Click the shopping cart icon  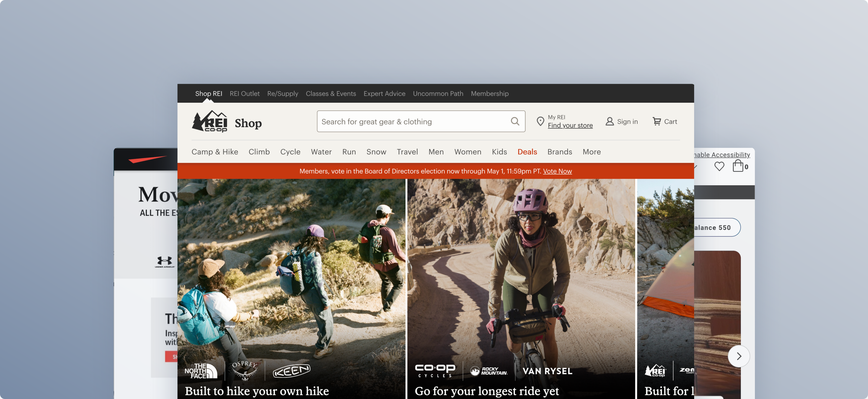[x=656, y=121]
